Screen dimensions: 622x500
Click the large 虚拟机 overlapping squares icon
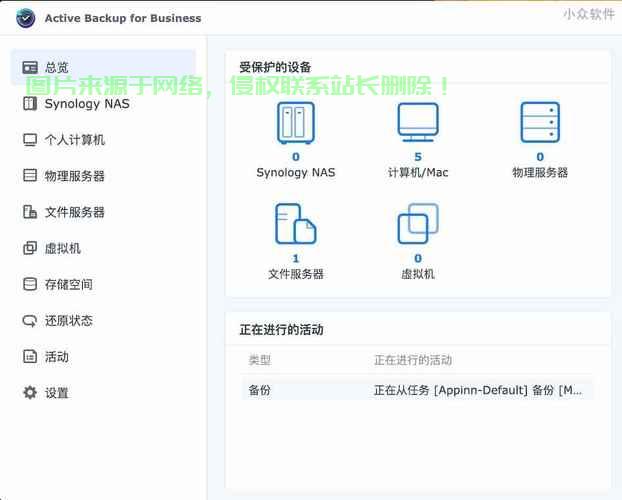point(418,224)
